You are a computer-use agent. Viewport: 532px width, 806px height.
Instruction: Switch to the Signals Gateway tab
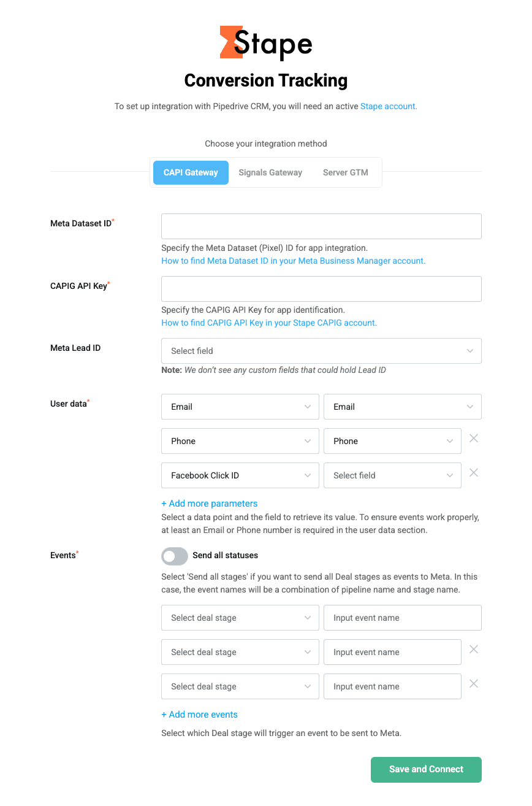[x=270, y=172]
